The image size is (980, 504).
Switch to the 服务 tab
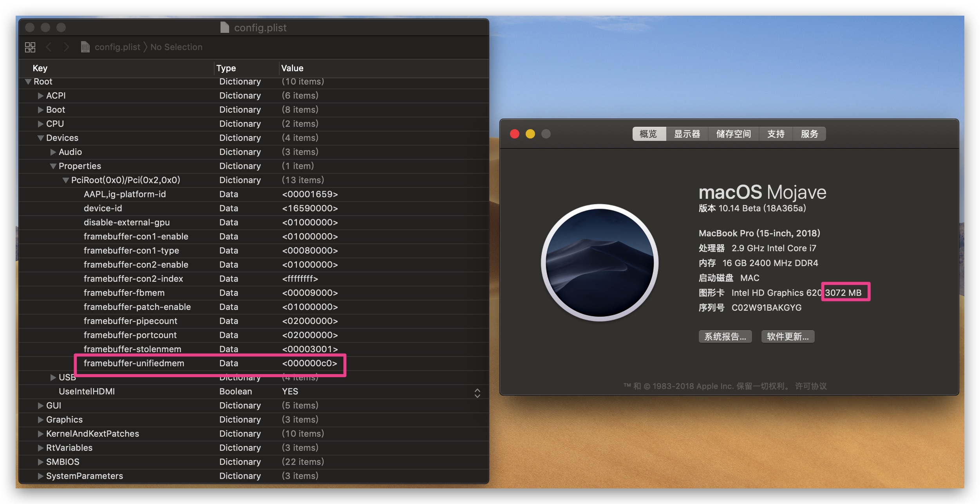(809, 134)
